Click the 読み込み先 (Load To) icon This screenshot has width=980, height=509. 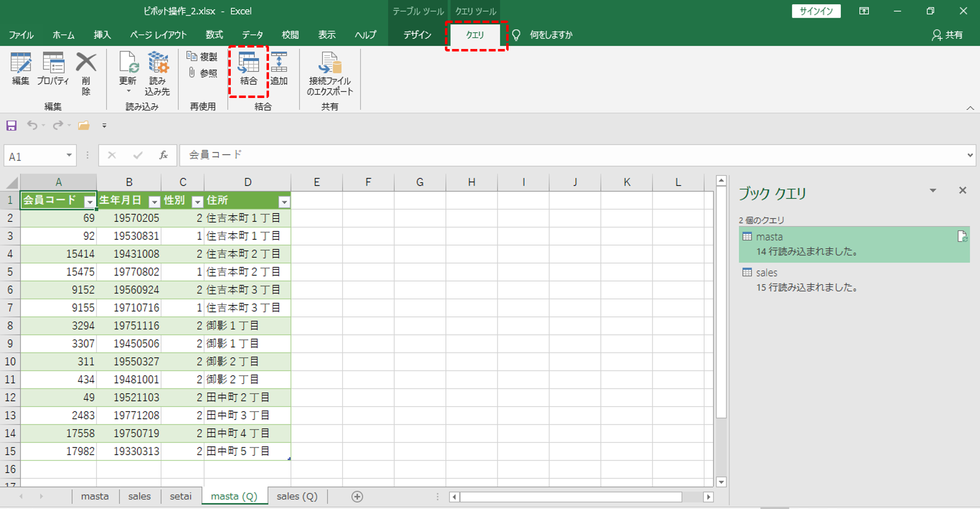click(x=157, y=73)
